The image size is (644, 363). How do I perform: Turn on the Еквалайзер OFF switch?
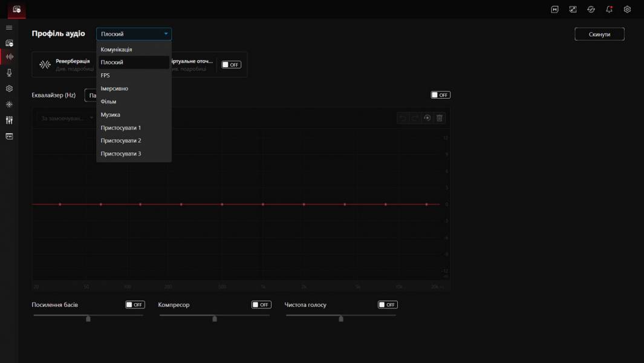point(440,95)
